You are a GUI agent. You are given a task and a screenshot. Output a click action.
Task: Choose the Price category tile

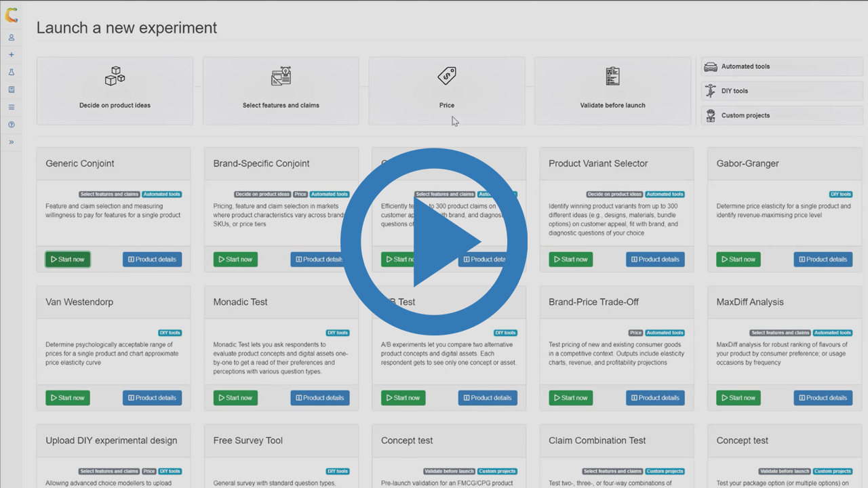click(x=446, y=91)
